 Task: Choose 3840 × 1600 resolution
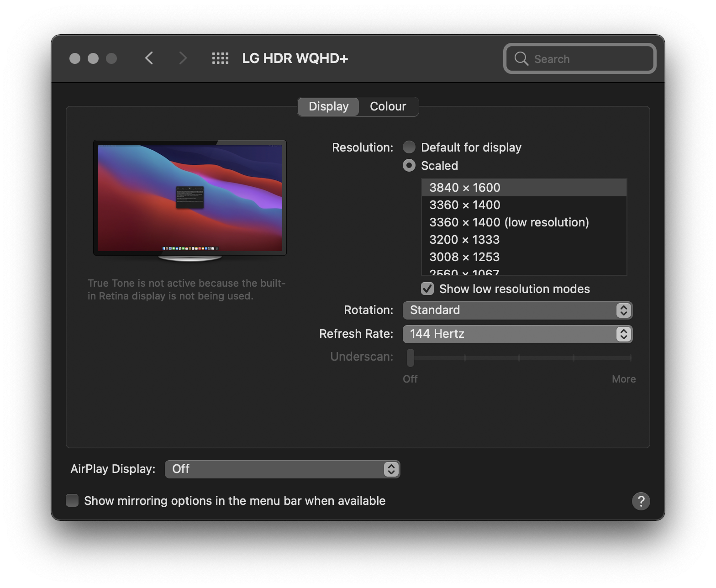tap(524, 188)
